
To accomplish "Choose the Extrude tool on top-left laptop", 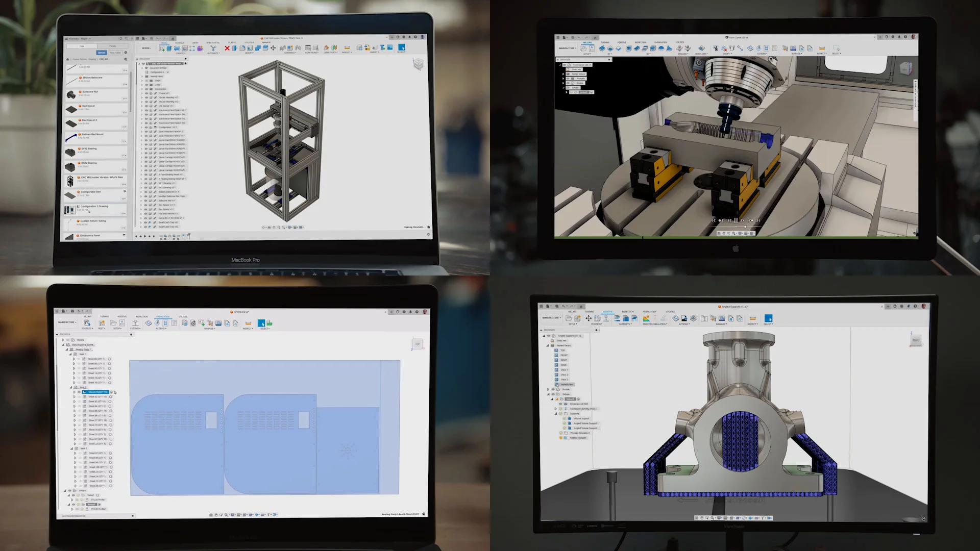I will 169,48.
